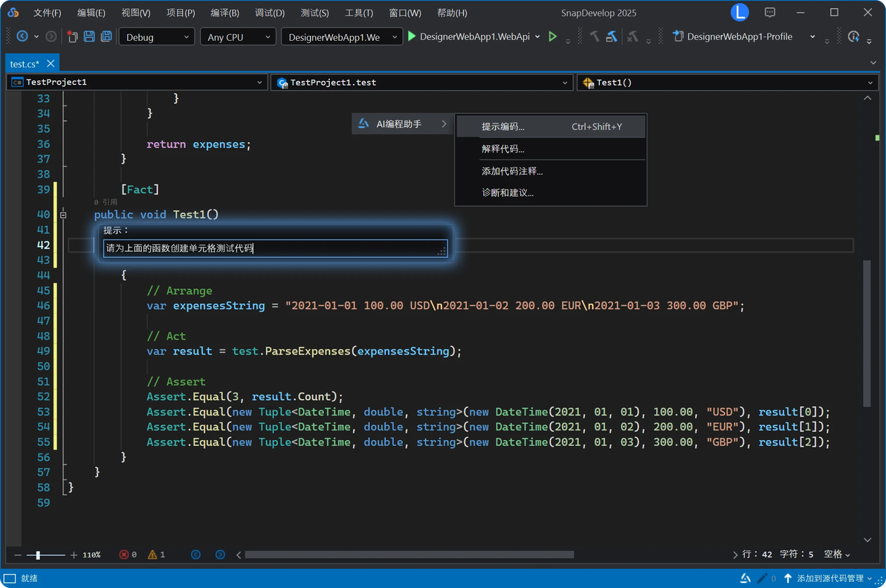Click the Save All icon

click(106, 36)
